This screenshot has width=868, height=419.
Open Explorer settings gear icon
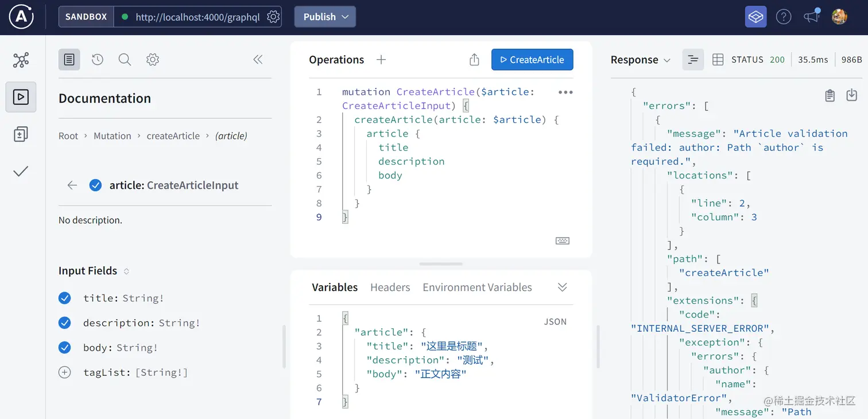[x=152, y=60]
